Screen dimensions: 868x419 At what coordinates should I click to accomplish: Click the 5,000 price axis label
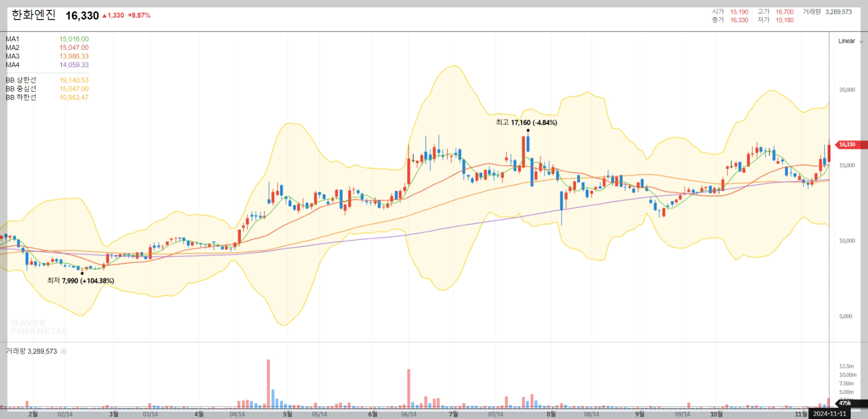(x=846, y=316)
